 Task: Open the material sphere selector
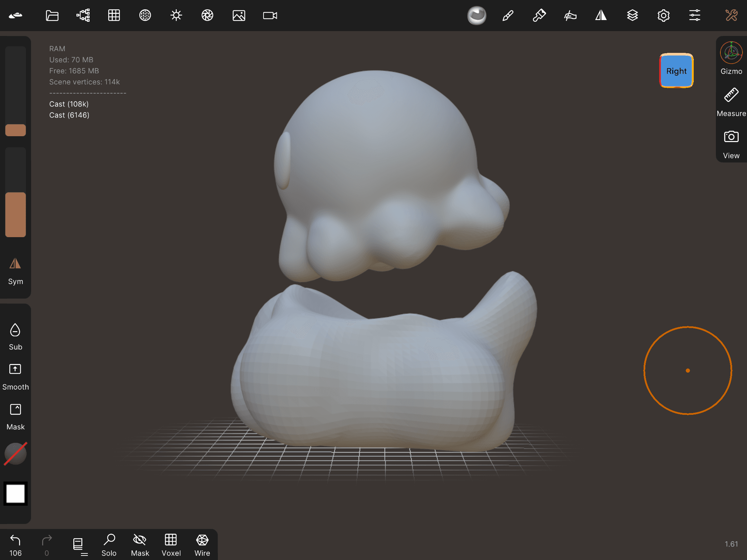[477, 16]
